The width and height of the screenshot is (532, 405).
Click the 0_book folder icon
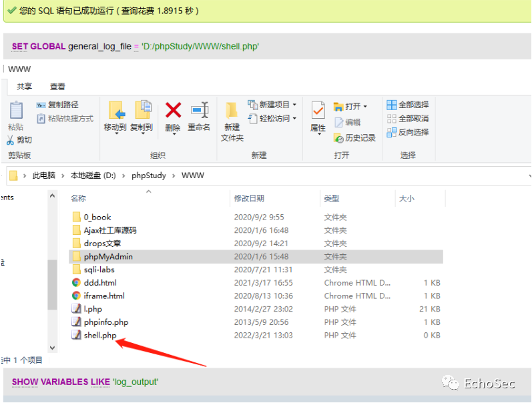77,217
